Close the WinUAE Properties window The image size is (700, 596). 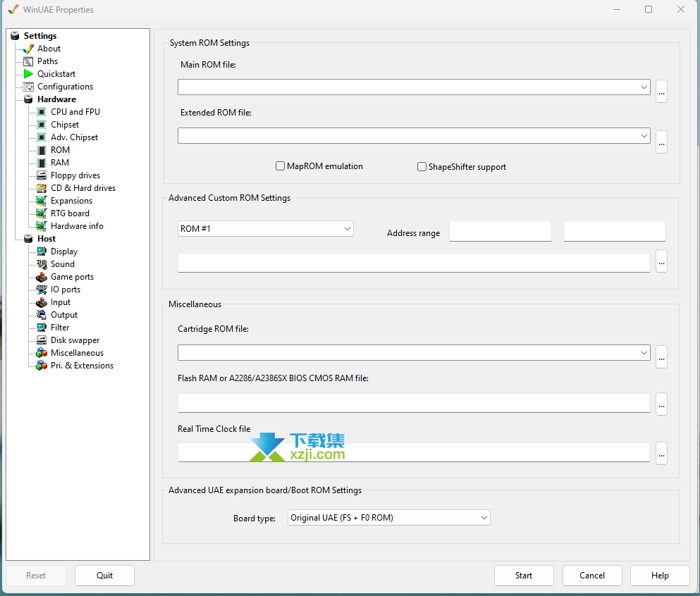pos(681,9)
